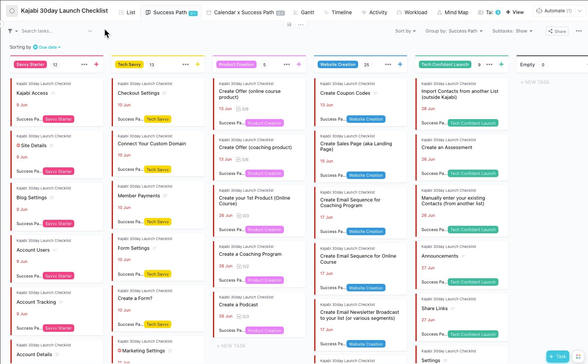Switch to the List view tab
The height and width of the screenshot is (364, 588).
click(127, 12)
